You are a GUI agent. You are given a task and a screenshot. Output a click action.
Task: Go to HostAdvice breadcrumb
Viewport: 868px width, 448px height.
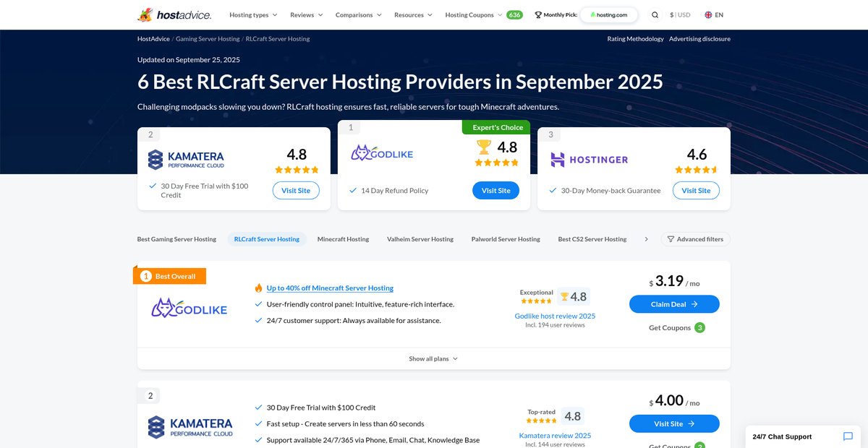153,39
